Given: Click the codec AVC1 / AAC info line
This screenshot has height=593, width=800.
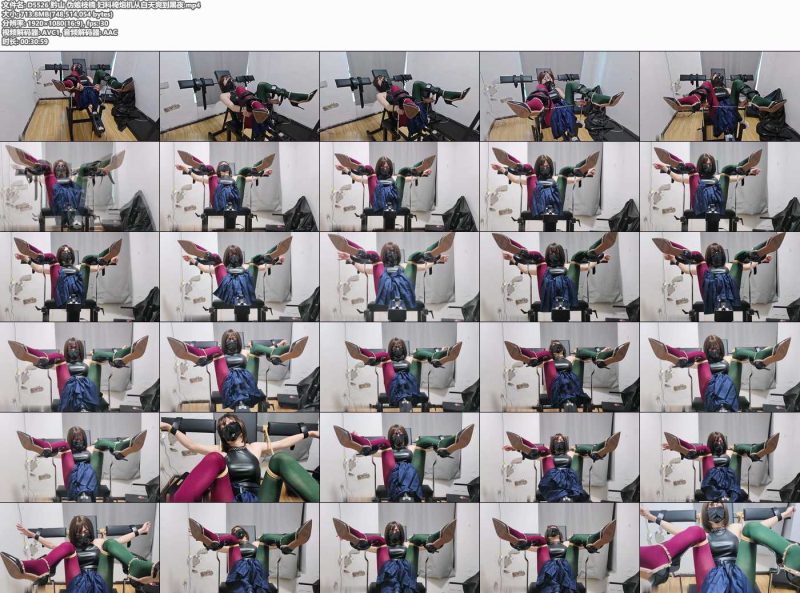Looking at the screenshot, I should (60, 32).
